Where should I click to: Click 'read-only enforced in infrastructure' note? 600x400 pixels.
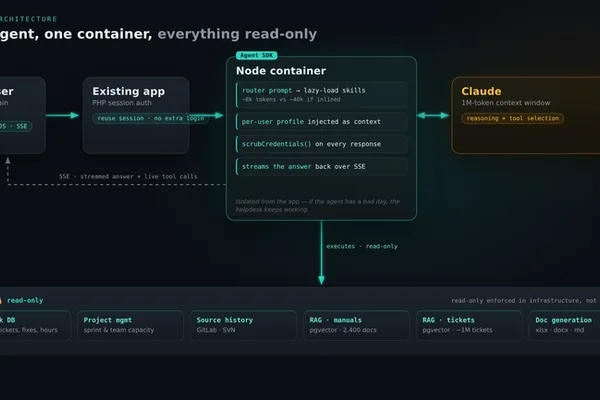523,300
